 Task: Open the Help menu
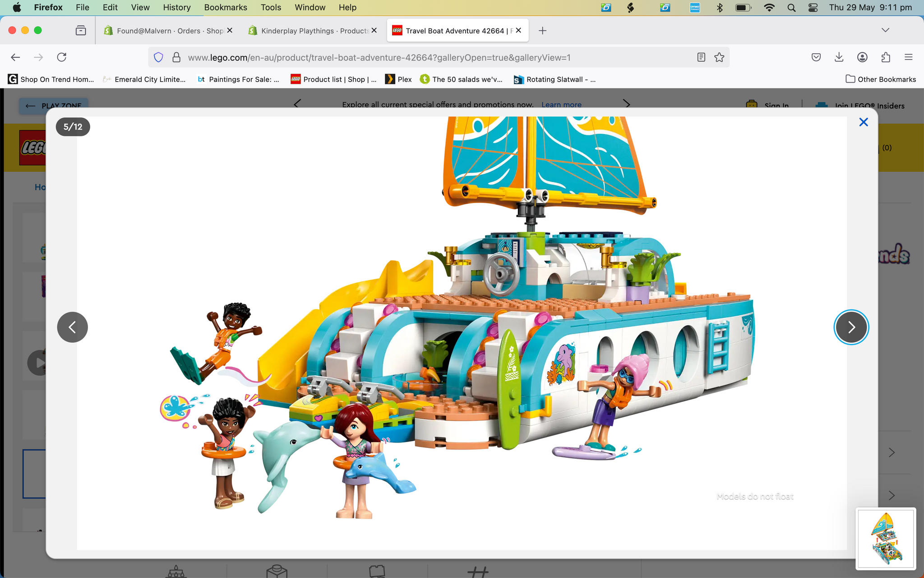[347, 7]
